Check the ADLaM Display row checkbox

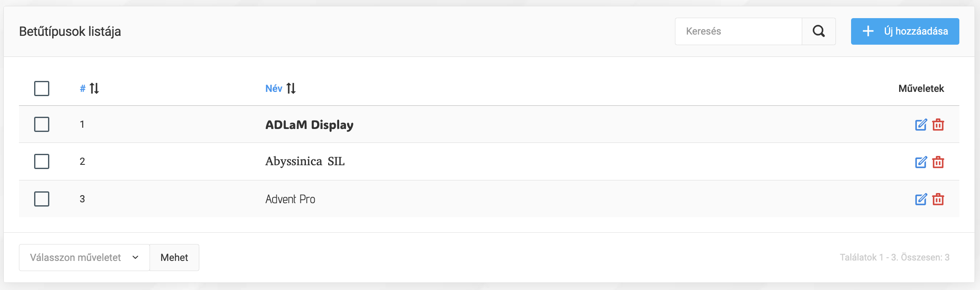42,124
